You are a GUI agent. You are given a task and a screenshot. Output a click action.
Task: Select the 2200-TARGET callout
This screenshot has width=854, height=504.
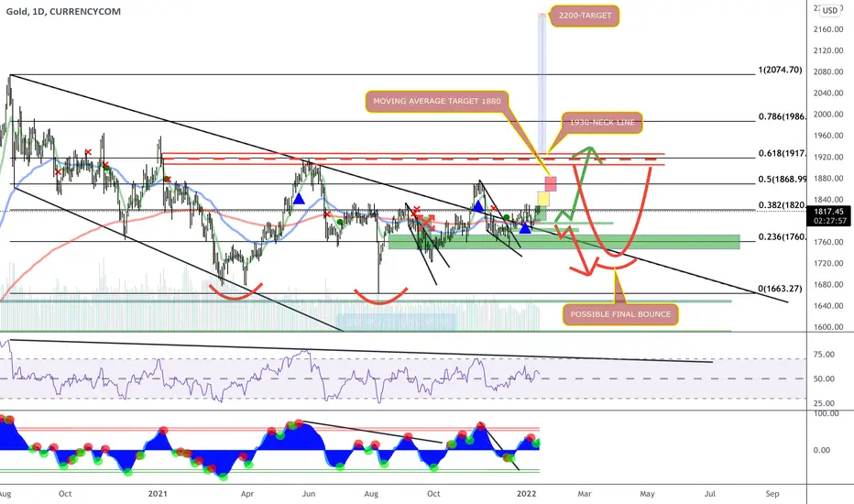585,16
